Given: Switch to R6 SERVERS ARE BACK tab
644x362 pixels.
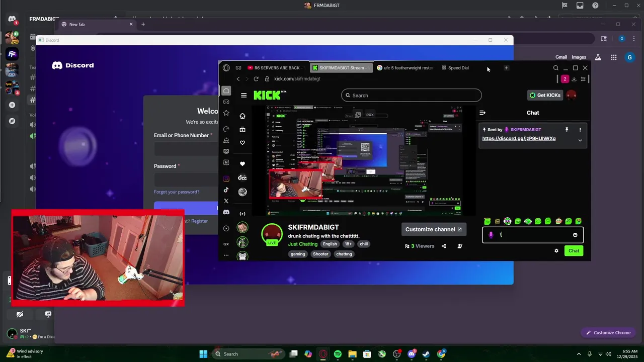Looking at the screenshot, I should [x=275, y=68].
